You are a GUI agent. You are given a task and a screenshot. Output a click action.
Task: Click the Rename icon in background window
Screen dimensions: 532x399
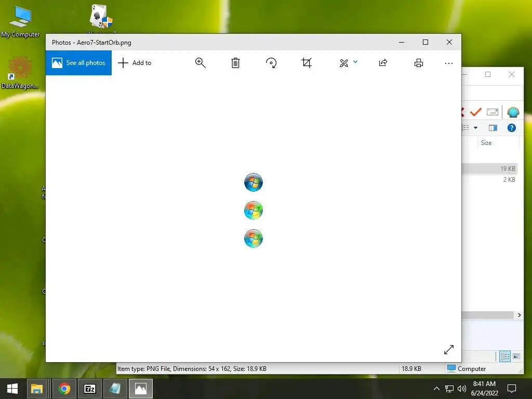click(493, 112)
